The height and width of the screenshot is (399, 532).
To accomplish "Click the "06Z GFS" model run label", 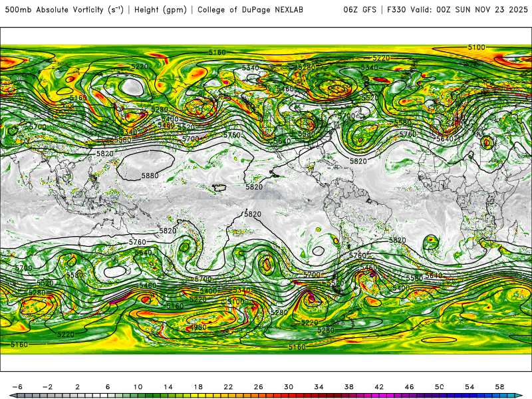I will pos(360,10).
